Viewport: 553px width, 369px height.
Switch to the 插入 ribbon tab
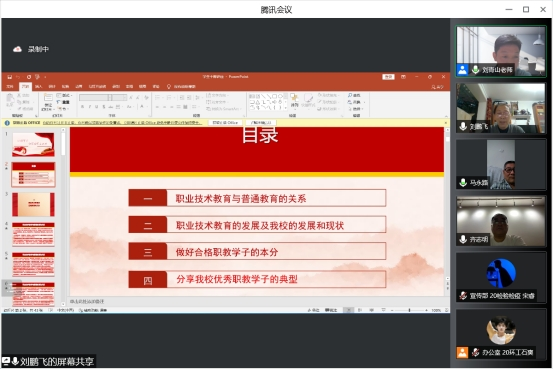tap(38, 86)
